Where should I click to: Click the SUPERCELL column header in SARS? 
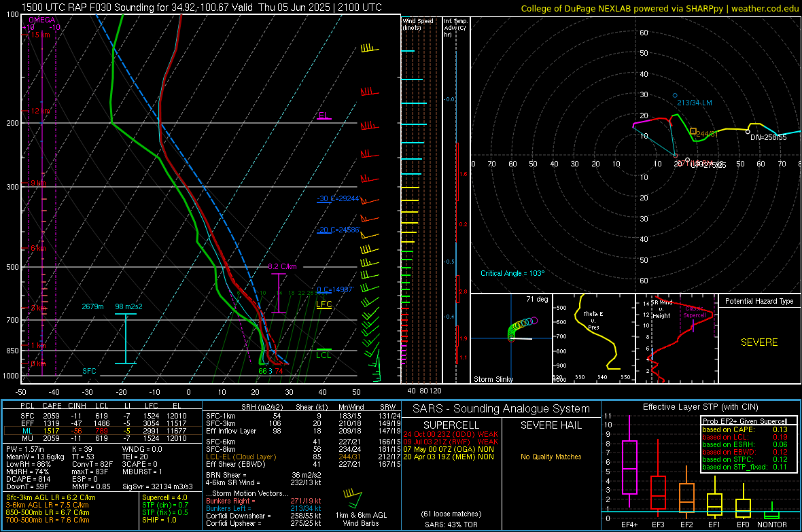(451, 425)
